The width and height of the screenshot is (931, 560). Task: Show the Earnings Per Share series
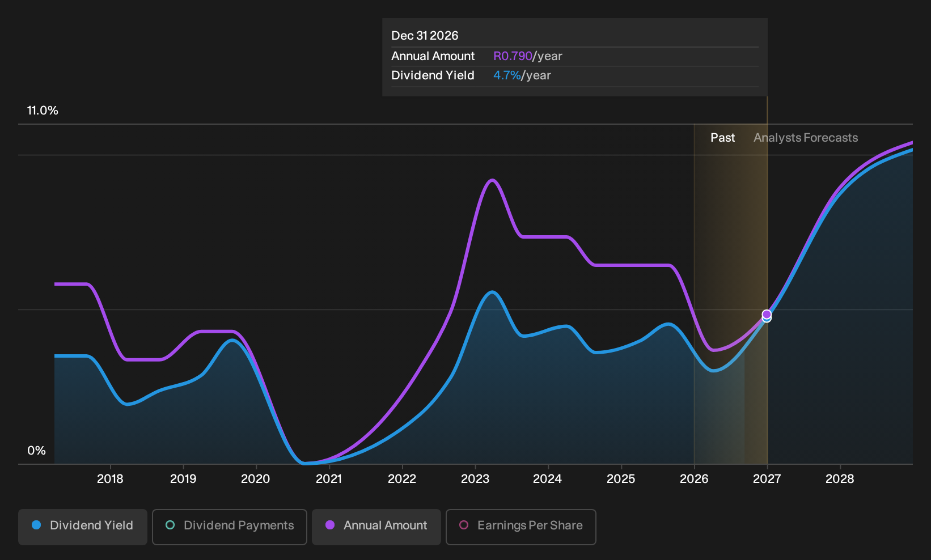pos(521,527)
